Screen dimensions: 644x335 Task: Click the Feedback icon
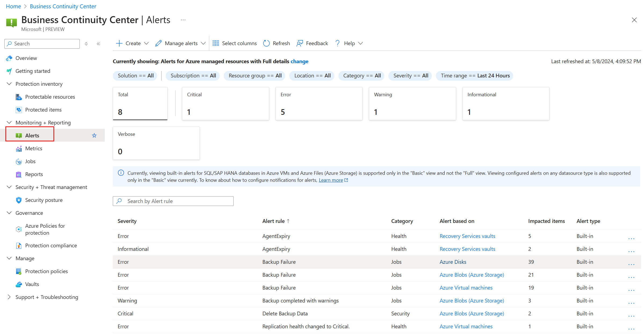300,43
